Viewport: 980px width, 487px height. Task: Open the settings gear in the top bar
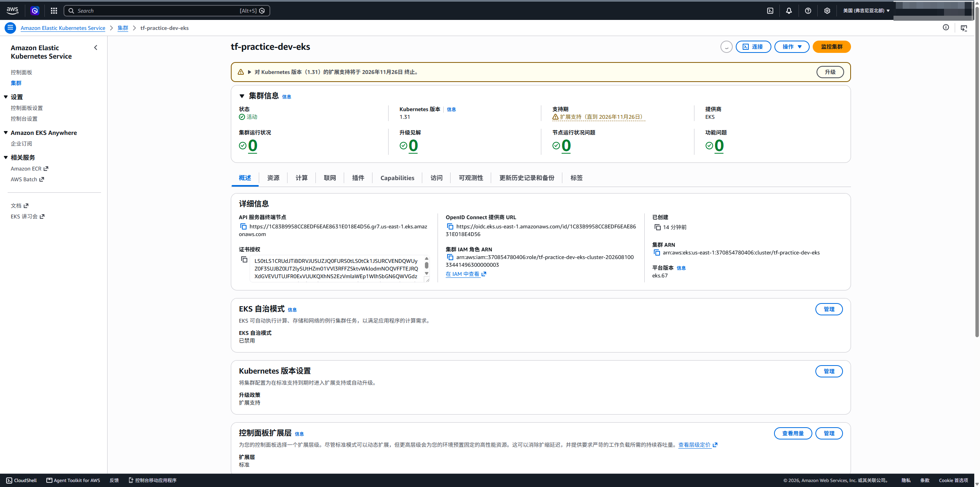(x=827, y=11)
